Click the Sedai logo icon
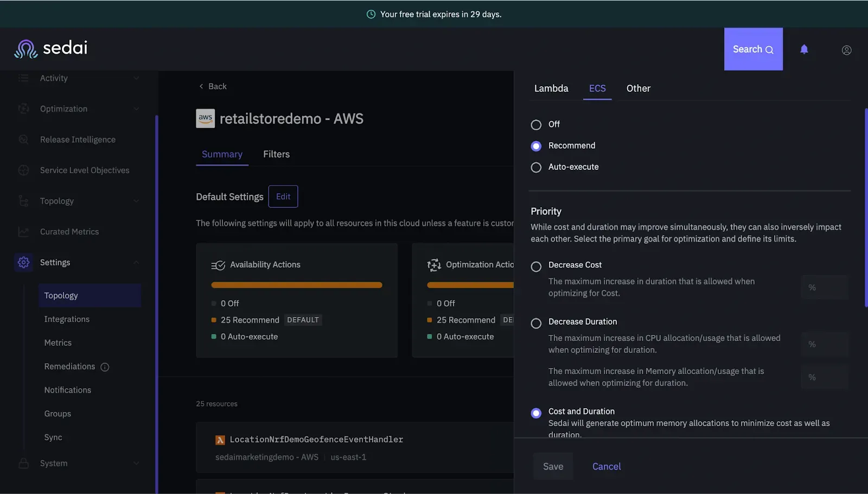The height and width of the screenshot is (494, 868). coord(25,49)
